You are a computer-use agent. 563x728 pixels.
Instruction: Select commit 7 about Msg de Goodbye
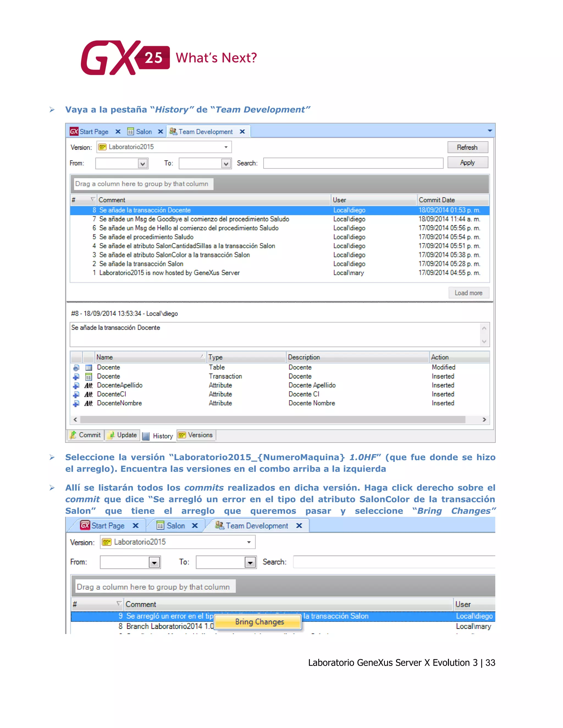click(x=280, y=219)
